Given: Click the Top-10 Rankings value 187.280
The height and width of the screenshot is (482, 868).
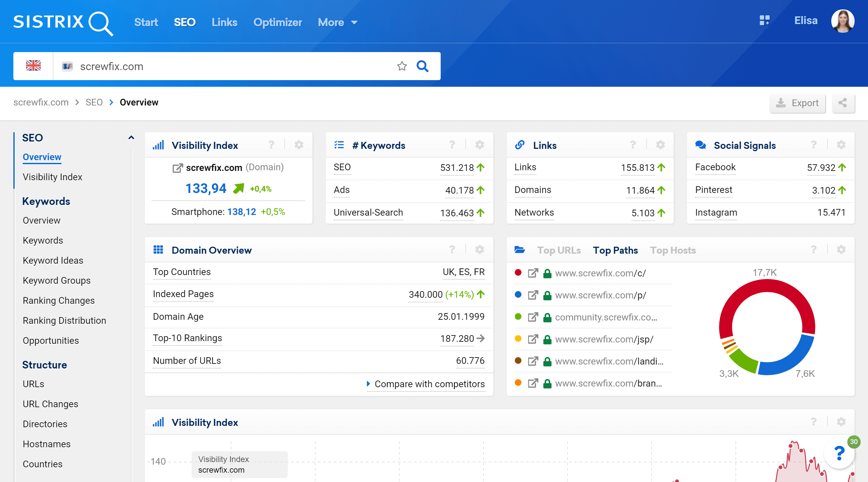Looking at the screenshot, I should pos(457,338).
